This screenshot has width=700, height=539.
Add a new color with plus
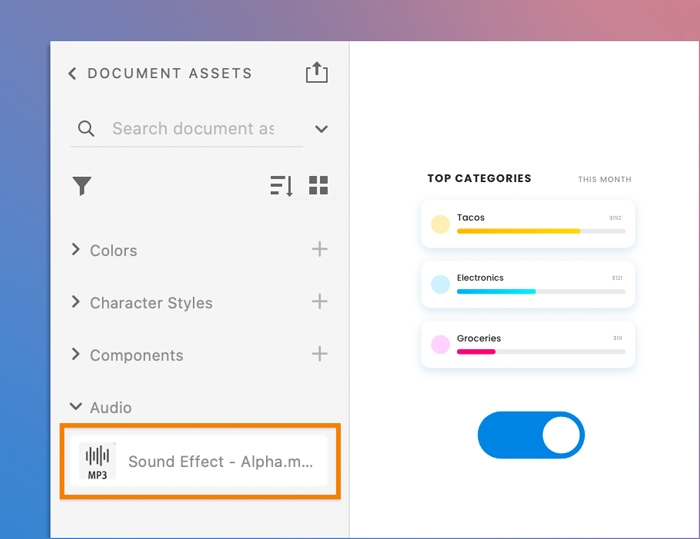click(319, 249)
